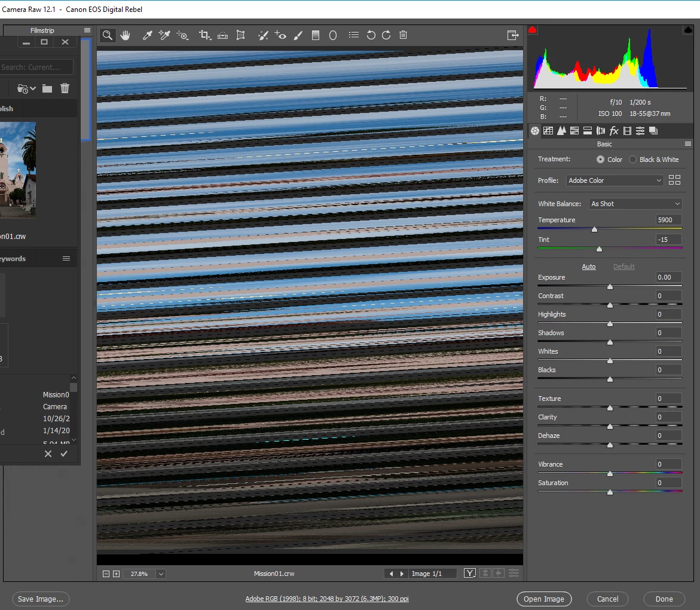Choose the Spot Removal tool
Image resolution: width=700 pixels, height=610 pixels.
tap(262, 35)
